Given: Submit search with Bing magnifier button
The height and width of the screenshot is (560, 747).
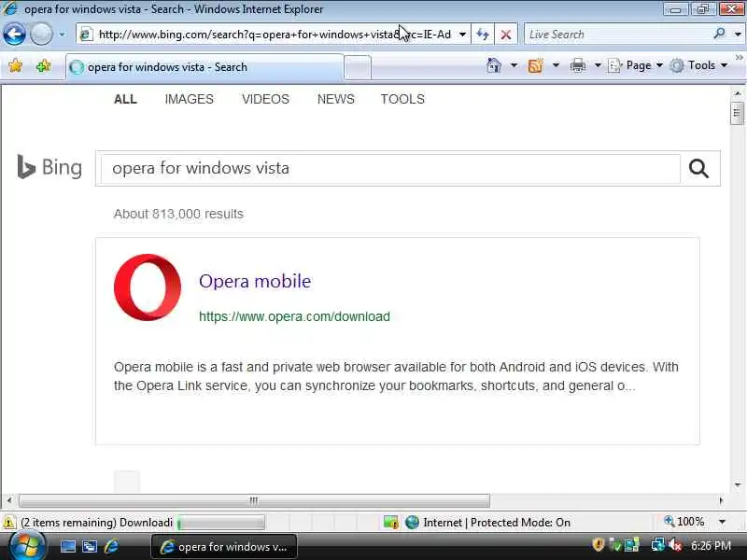Looking at the screenshot, I should [x=698, y=169].
